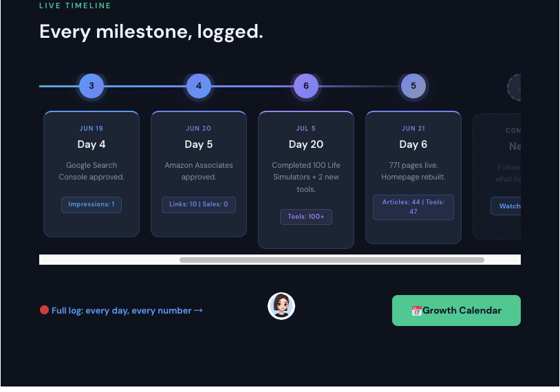Image resolution: width=560 pixels, height=392 pixels.
Task: Select timeline node number 4
Action: [199, 86]
